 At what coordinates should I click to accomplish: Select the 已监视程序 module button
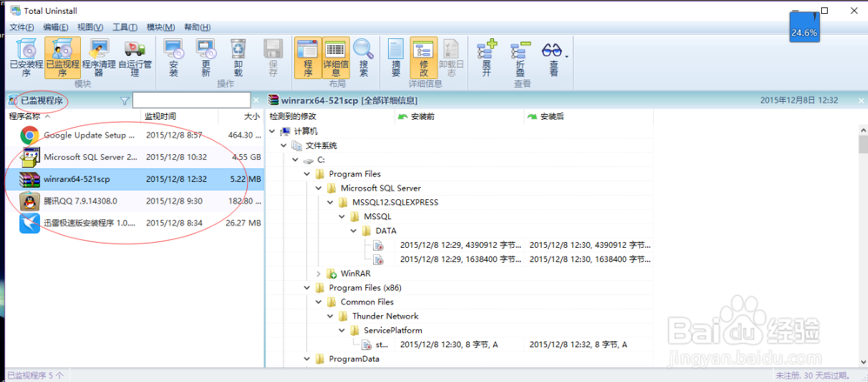(63, 57)
